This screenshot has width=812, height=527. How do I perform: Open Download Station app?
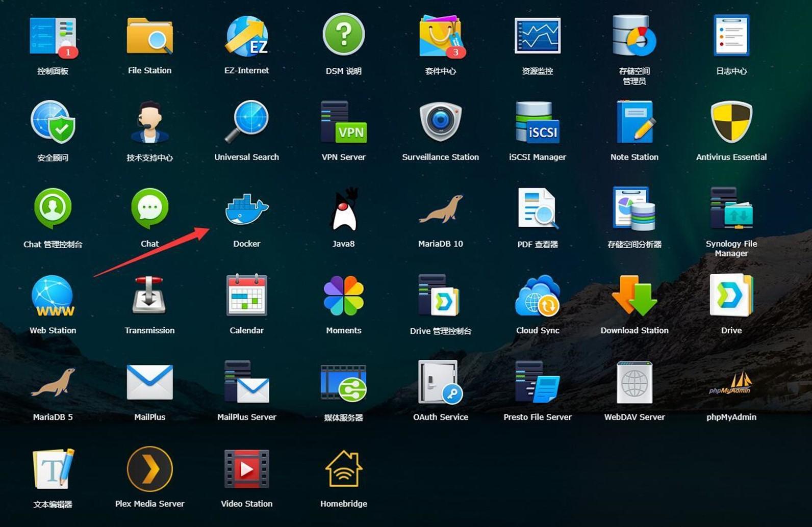point(634,296)
